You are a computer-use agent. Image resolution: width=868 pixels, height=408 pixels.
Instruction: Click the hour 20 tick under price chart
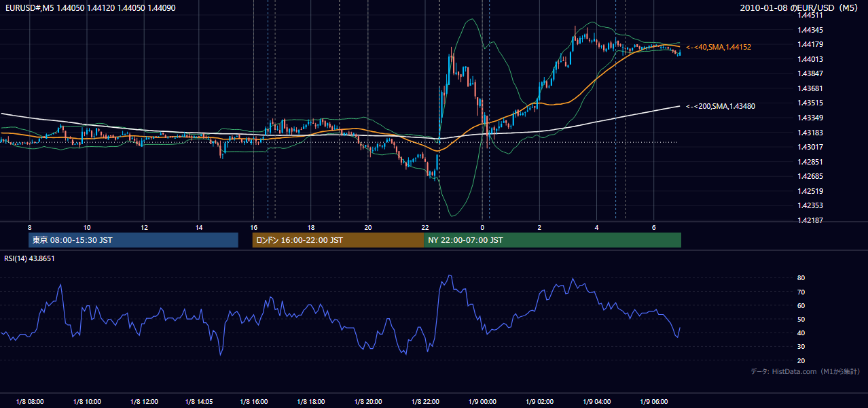pyautogui.click(x=367, y=227)
